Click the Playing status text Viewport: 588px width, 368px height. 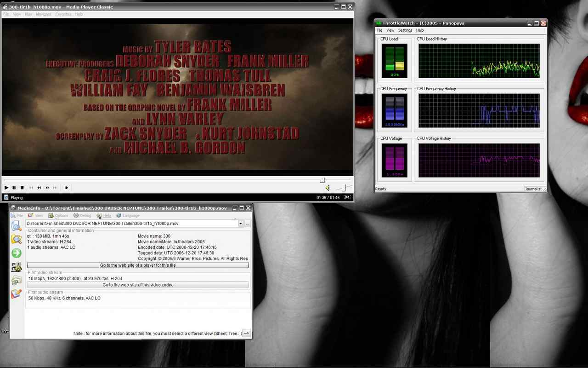pos(17,198)
